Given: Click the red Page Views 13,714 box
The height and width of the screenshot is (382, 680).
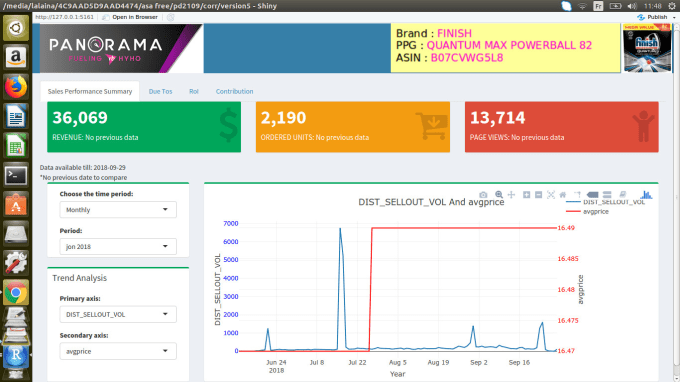Looking at the screenshot, I should click(x=562, y=127).
